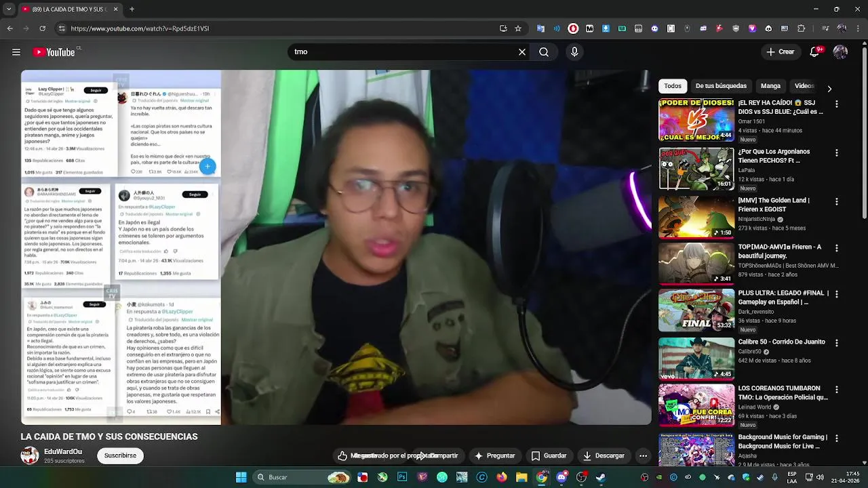
Task: Open options for EL REY HA CAÍDO video
Action: [x=837, y=104]
